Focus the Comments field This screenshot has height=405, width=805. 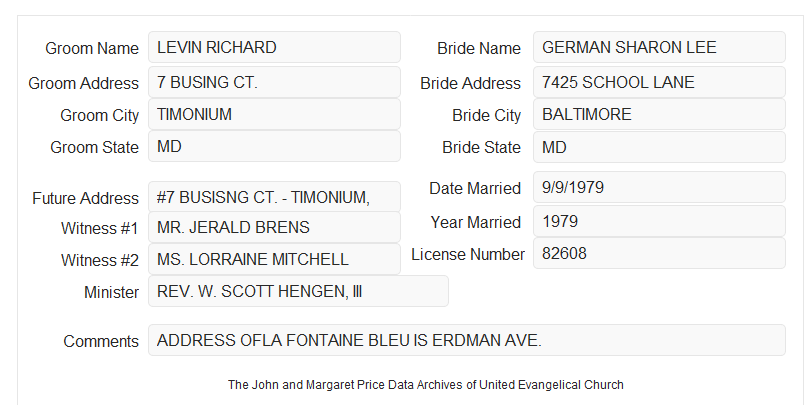467,340
